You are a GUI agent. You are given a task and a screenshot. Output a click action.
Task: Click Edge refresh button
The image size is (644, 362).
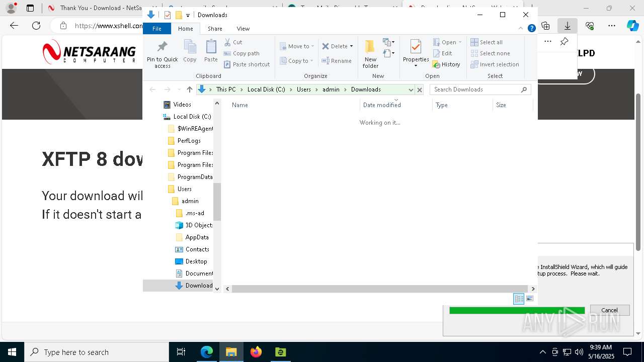coord(36,26)
